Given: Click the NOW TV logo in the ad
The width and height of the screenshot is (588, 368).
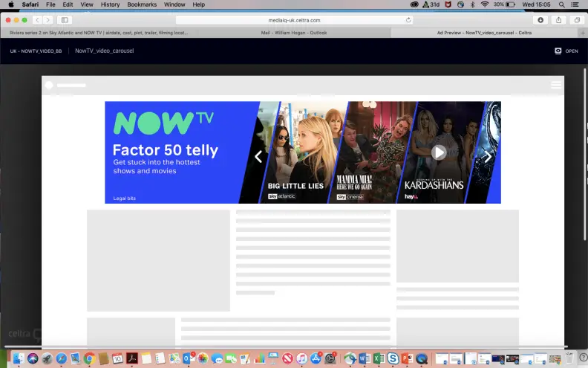Looking at the screenshot, I should pyautogui.click(x=163, y=123).
